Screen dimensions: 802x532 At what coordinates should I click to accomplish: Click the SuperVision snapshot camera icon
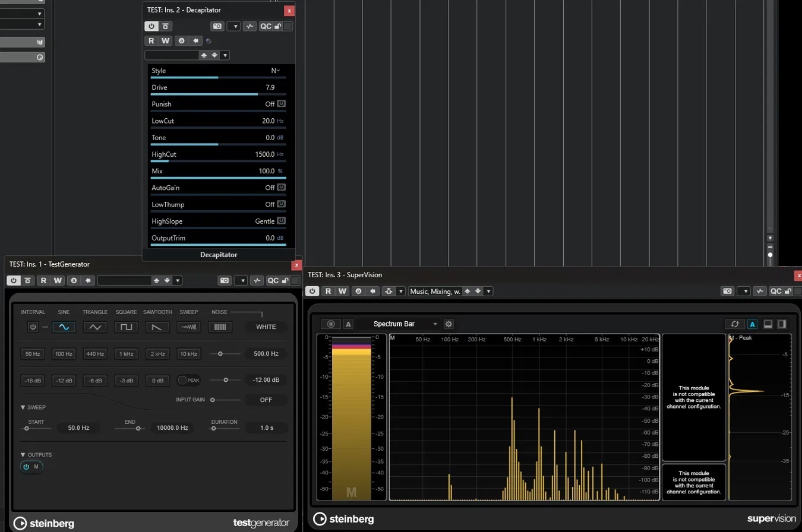(x=728, y=291)
